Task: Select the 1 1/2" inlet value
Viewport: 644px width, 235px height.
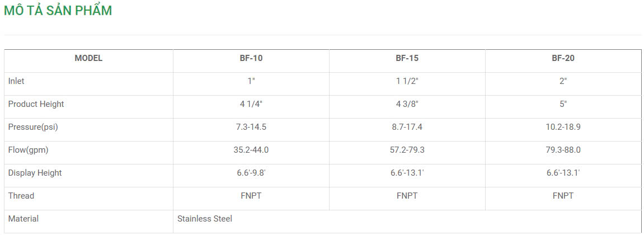Action: (407, 81)
